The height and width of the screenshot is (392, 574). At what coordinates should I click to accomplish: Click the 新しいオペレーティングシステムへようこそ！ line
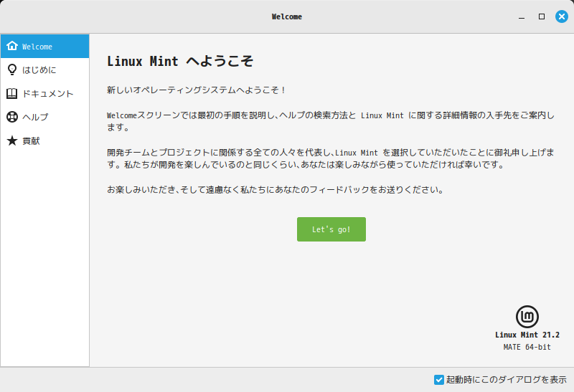196,90
